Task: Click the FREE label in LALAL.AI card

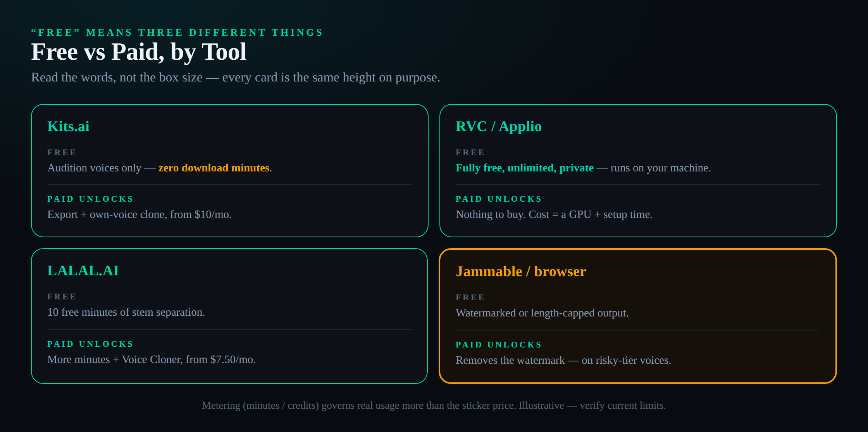Action: [62, 297]
